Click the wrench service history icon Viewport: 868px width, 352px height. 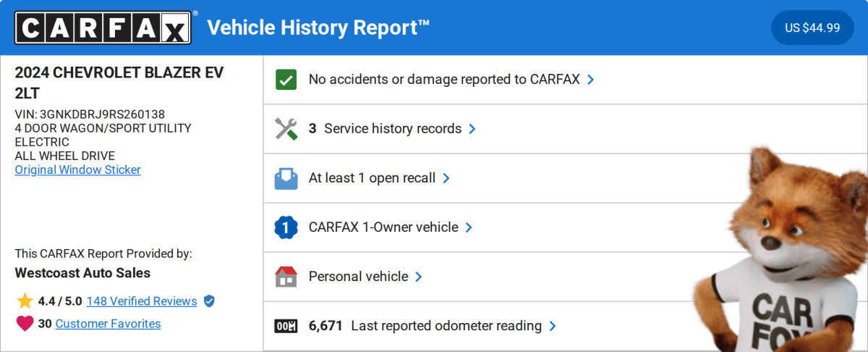[286, 129]
